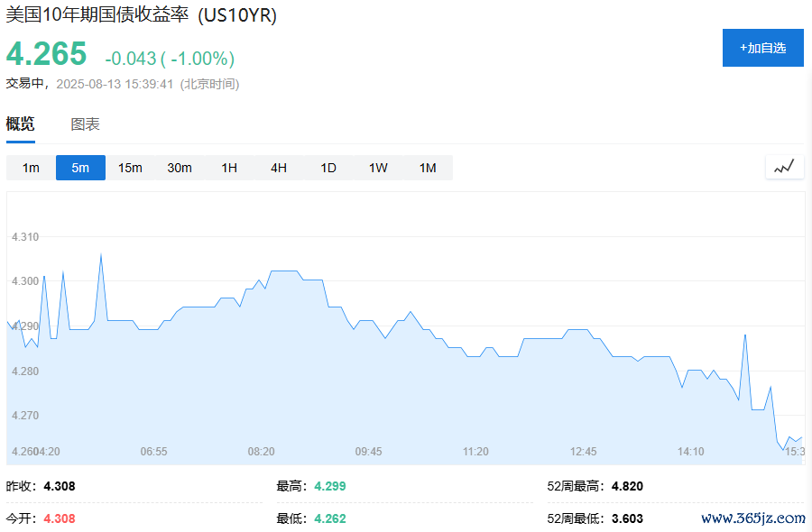Viewport: 812px width, 532px height.
Task: Switch to the 图表 tab
Action: [x=86, y=125]
